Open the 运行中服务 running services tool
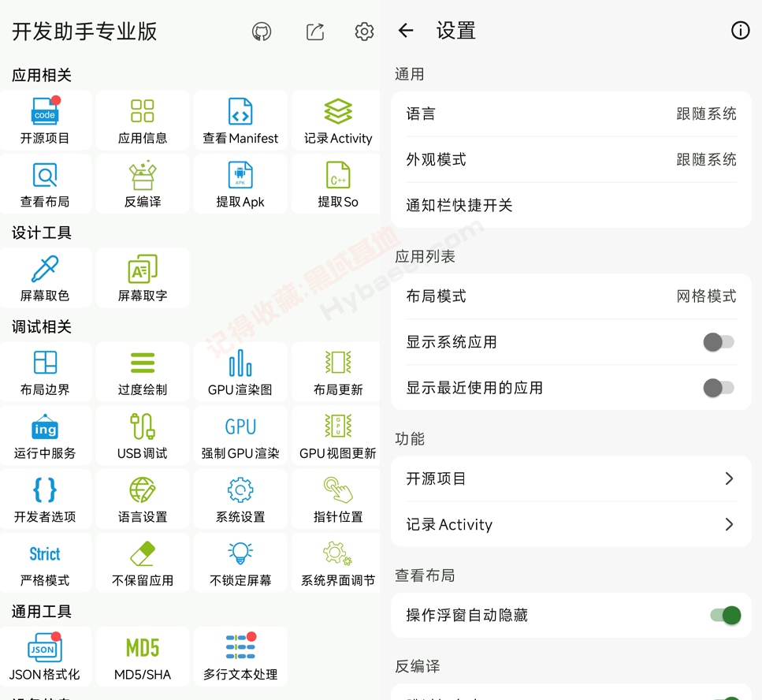 [x=45, y=436]
